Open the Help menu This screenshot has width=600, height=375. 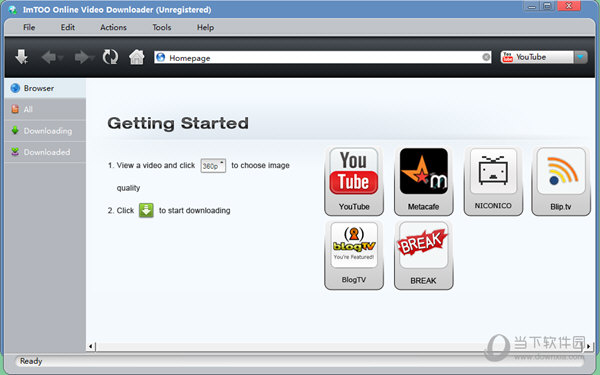(205, 27)
